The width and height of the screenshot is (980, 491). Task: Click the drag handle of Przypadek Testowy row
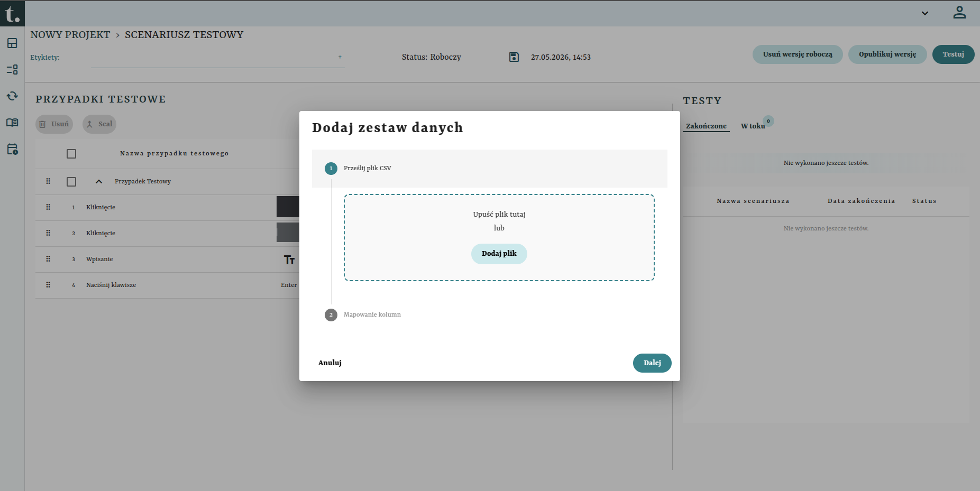pos(48,181)
